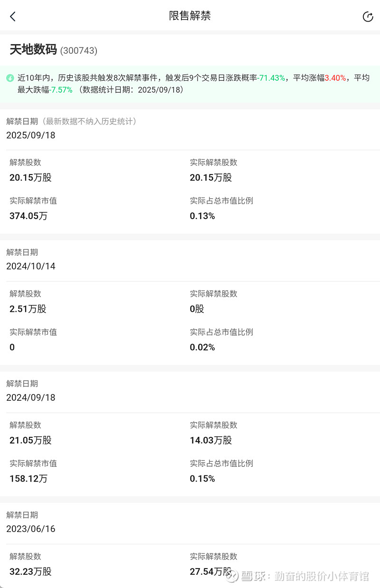Screen dimensions: 380x588
Task: Select the average gain 3.40%
Action: click(x=335, y=78)
